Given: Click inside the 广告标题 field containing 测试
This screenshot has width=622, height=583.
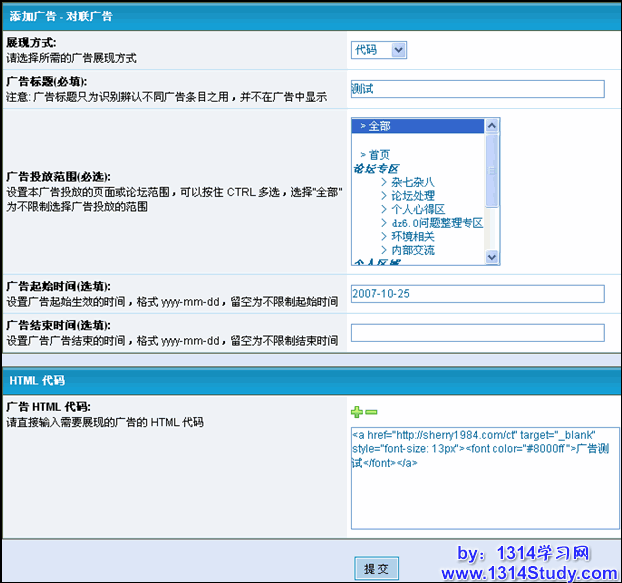Looking at the screenshot, I should point(478,89).
